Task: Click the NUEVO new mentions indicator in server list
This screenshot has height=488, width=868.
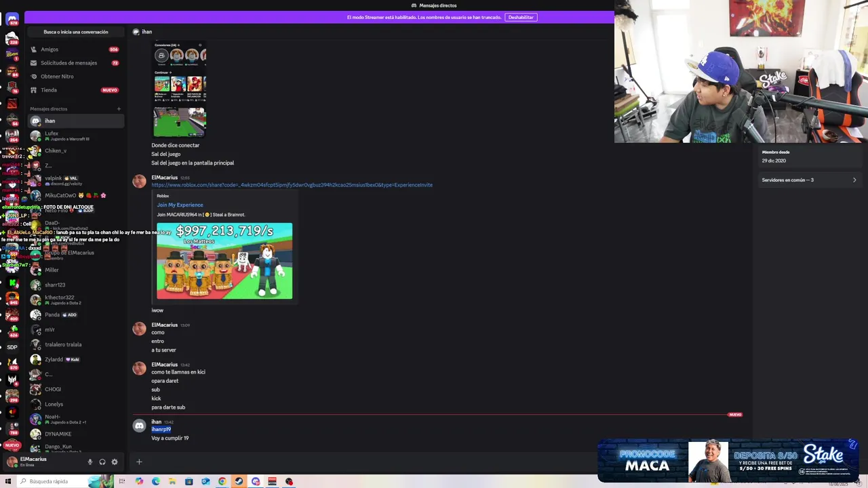Action: click(x=12, y=445)
